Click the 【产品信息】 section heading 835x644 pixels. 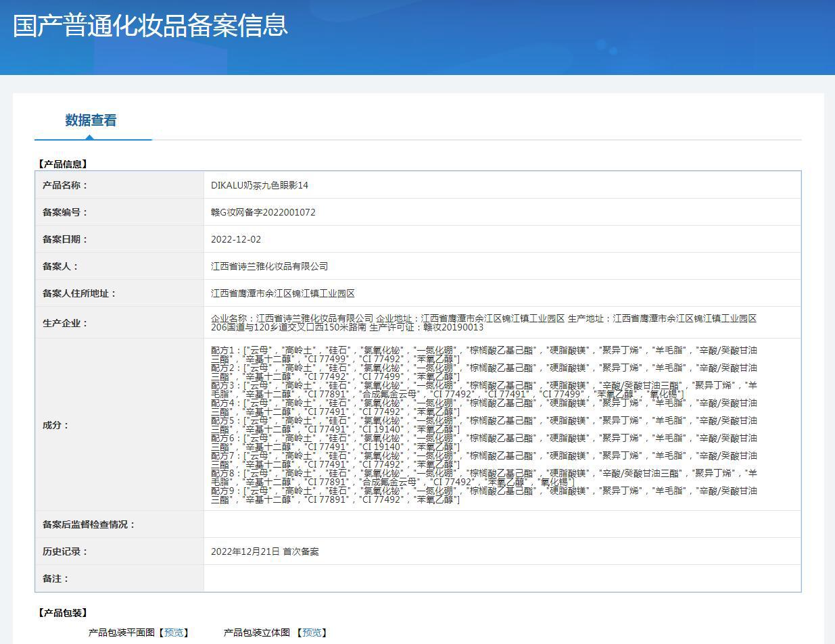coord(62,164)
